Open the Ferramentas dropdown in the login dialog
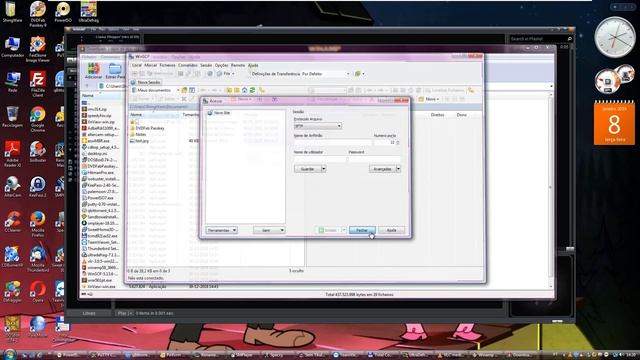The width and height of the screenshot is (640, 360). click(x=221, y=230)
